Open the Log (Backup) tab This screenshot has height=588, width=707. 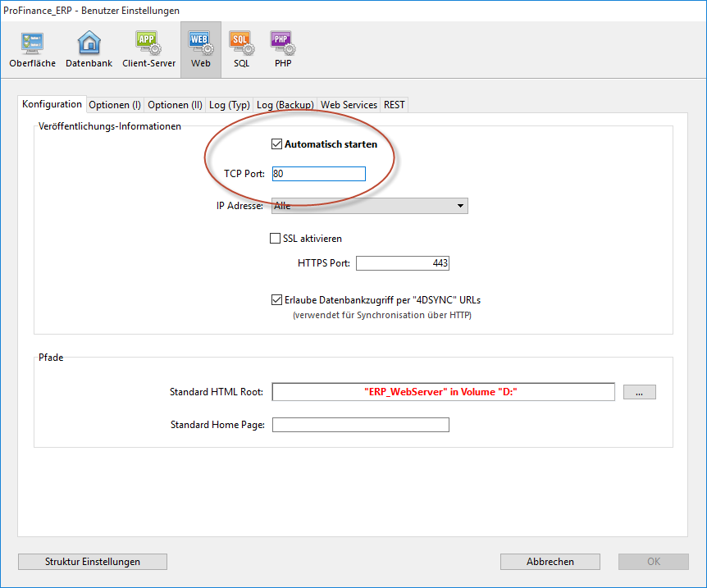(x=285, y=105)
